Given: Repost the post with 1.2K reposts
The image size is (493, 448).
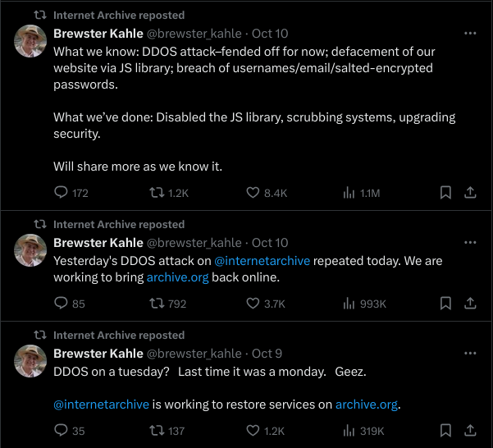Looking at the screenshot, I should click(157, 193).
